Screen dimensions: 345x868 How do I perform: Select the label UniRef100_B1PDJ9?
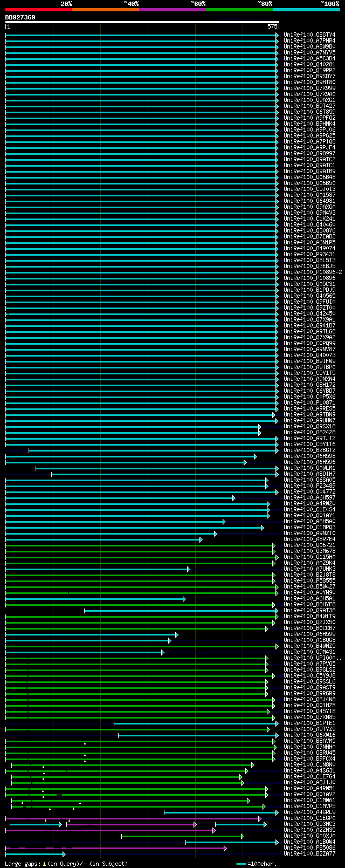pos(309,290)
